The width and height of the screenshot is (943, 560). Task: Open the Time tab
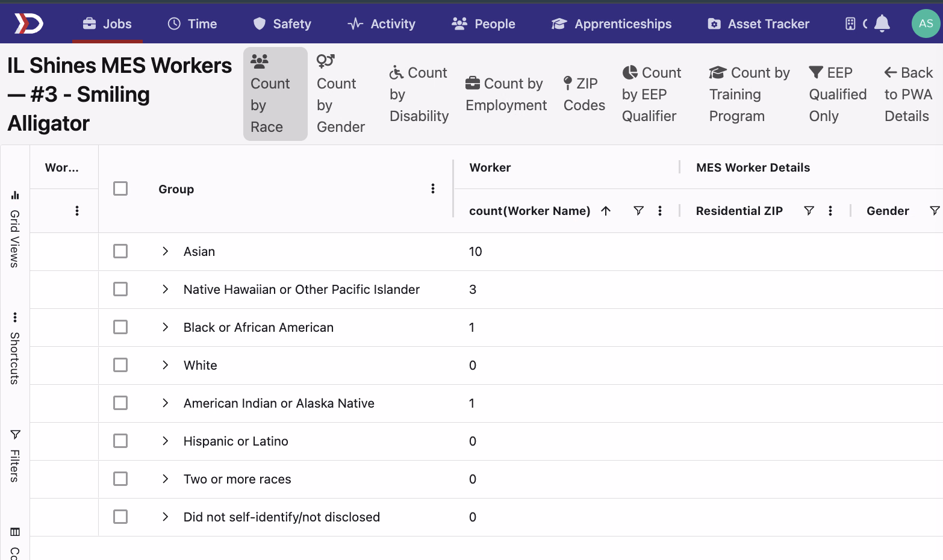[192, 23]
